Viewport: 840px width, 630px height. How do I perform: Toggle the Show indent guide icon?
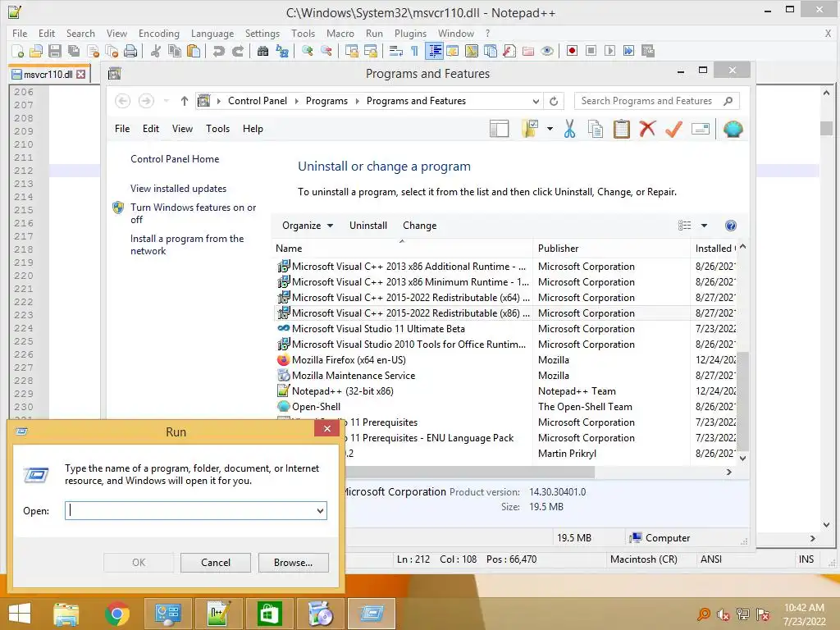point(435,51)
